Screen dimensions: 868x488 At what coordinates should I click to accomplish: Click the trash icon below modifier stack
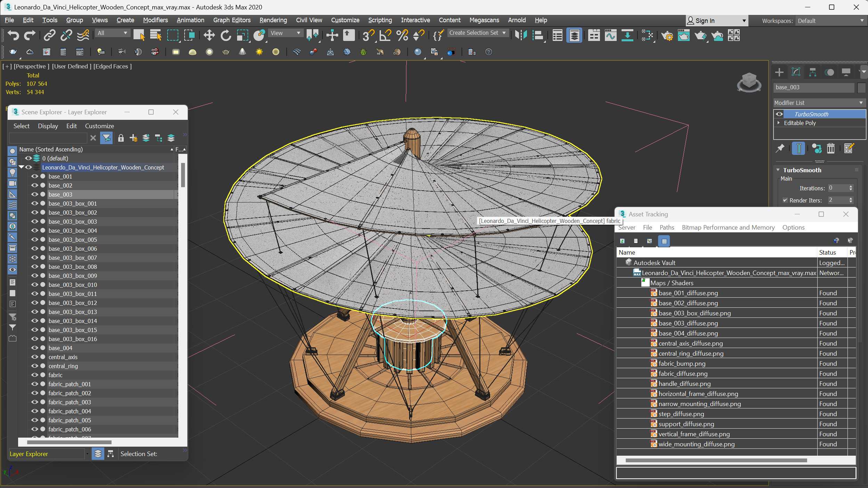tap(830, 149)
